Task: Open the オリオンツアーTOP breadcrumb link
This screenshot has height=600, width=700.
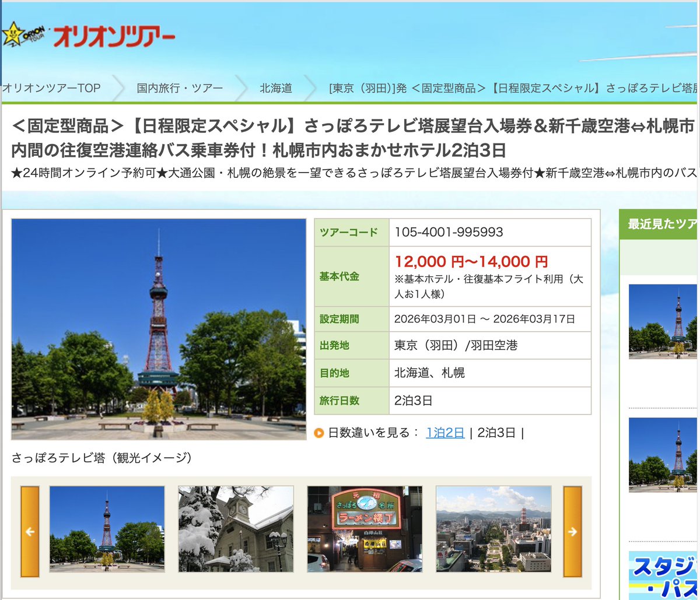Action: point(51,88)
